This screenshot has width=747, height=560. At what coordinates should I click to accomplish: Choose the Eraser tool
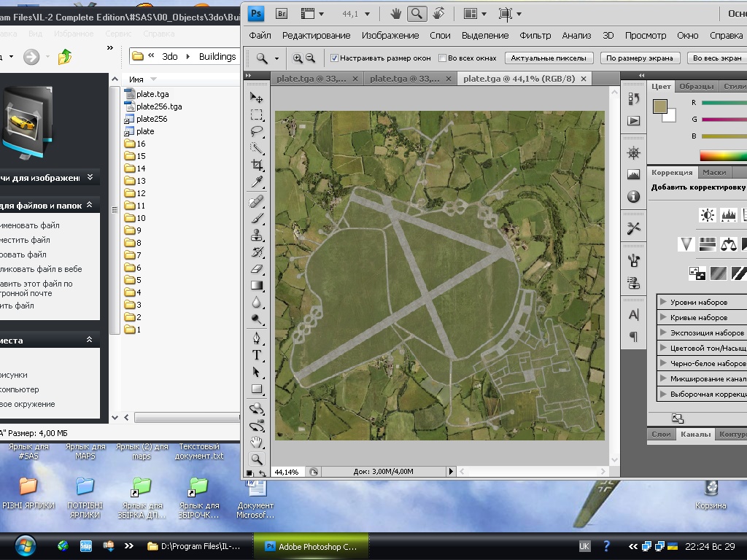click(x=257, y=268)
